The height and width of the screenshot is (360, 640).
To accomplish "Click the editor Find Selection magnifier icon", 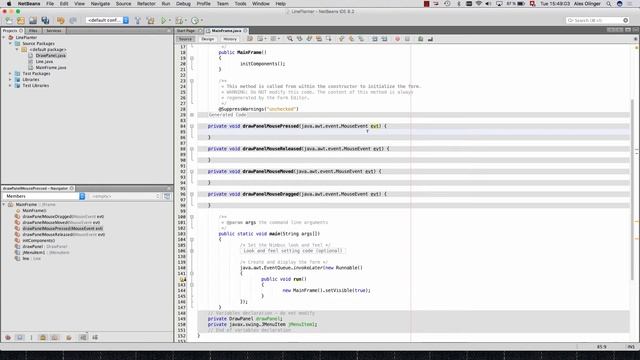I will pyautogui.click(x=290, y=39).
